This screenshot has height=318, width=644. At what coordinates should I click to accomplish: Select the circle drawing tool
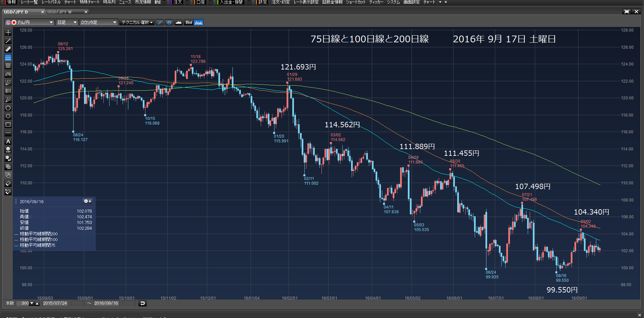8,116
